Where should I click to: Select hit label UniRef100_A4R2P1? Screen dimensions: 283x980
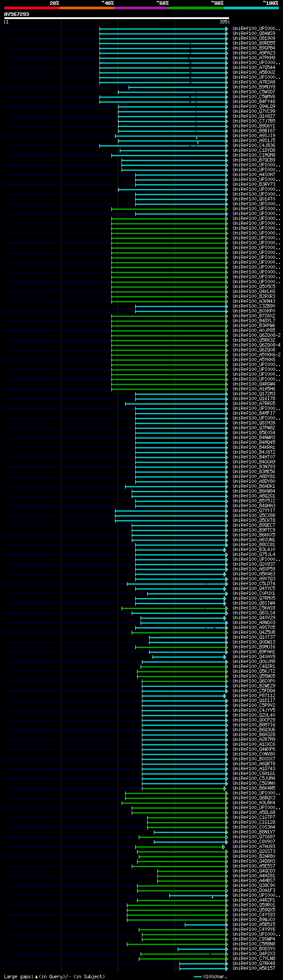254,900
